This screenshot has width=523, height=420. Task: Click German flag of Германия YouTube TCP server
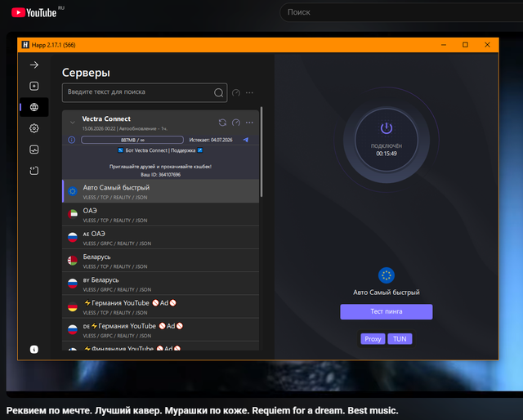[x=73, y=306]
